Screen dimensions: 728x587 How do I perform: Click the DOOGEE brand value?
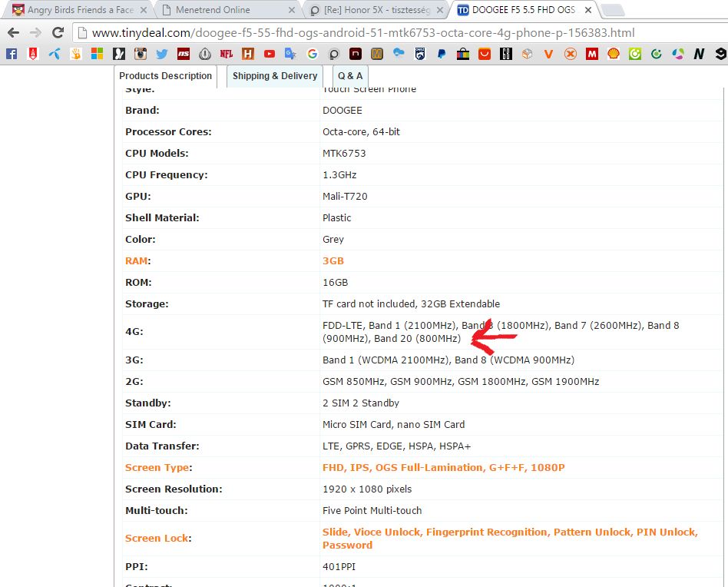[342, 111]
